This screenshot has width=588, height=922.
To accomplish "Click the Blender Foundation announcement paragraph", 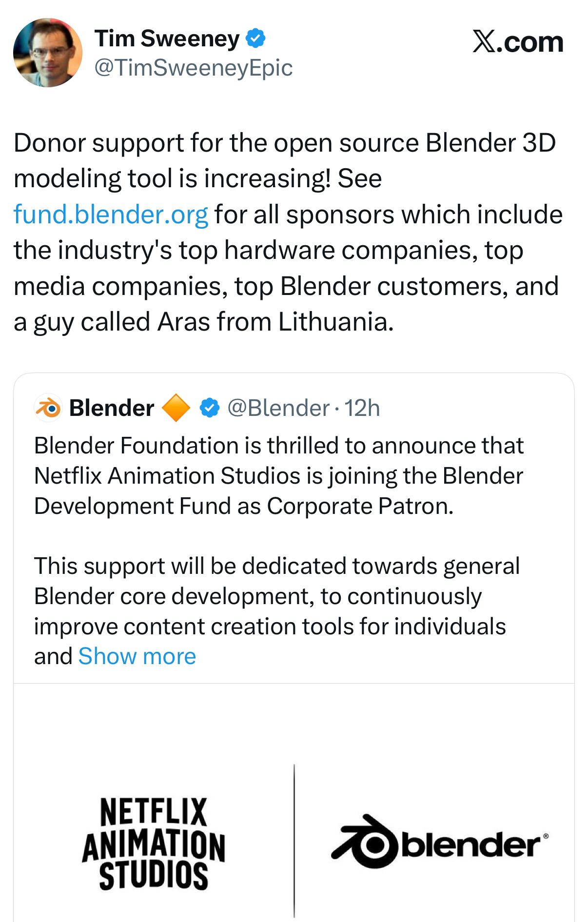I will pos(278,475).
